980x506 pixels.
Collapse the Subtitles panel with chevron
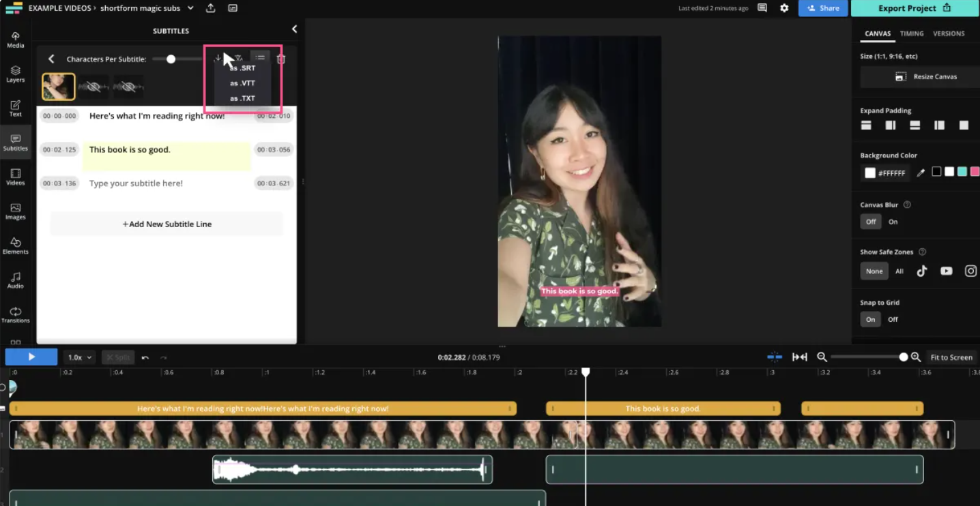[294, 29]
